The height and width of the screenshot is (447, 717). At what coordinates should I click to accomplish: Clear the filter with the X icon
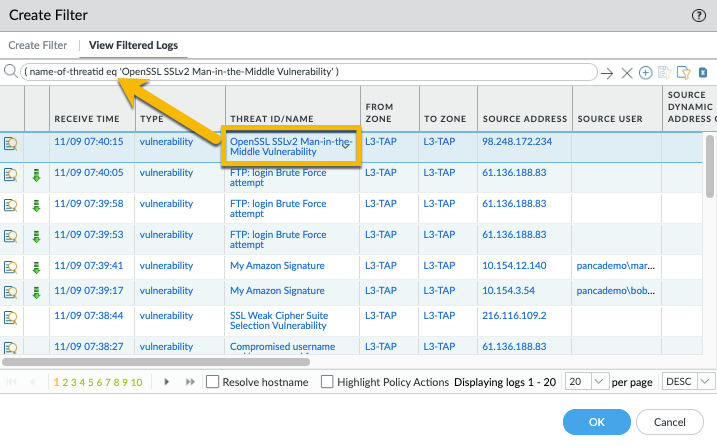[627, 73]
